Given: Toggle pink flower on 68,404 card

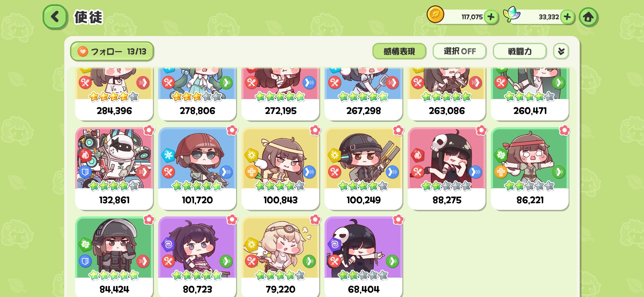Looking at the screenshot, I should (398, 220).
